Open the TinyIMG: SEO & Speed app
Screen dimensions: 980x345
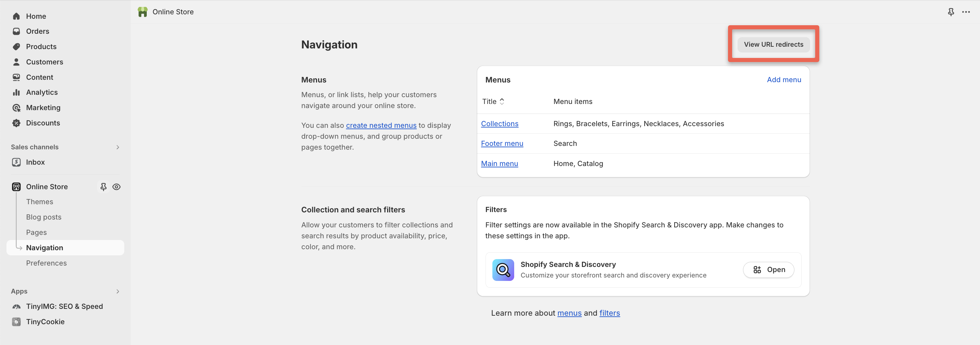(64, 306)
